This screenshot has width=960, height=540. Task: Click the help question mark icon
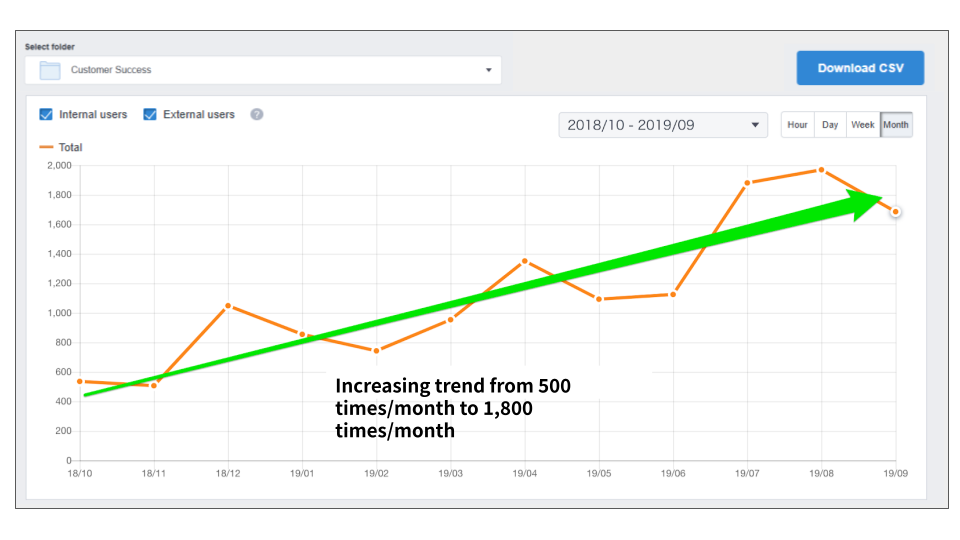click(x=257, y=114)
